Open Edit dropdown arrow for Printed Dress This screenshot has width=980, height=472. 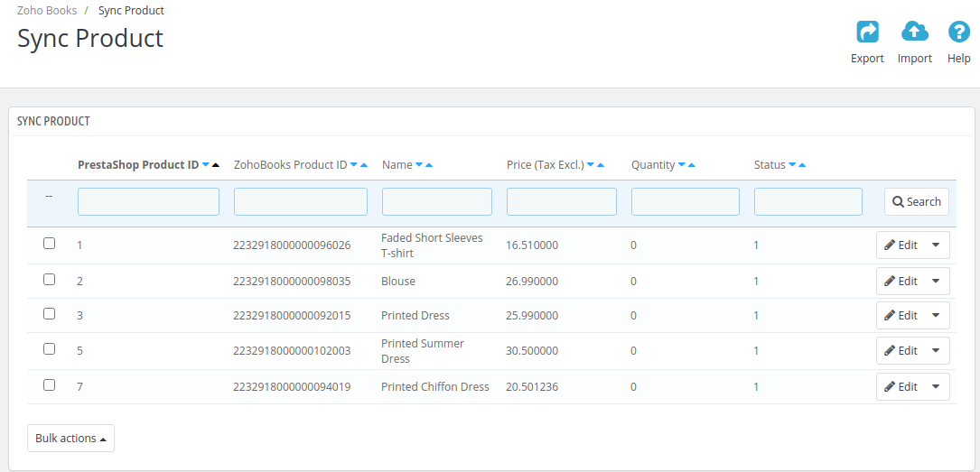tap(936, 315)
